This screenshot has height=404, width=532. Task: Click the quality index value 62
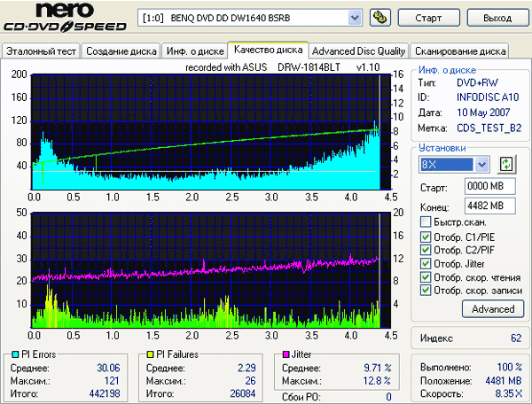coord(516,338)
